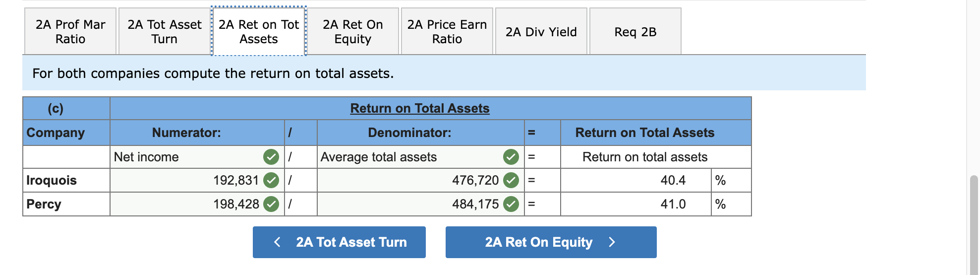Viewport: 980px width, 275px height.
Task: Click the instruction text about return on total assets
Action: [x=213, y=73]
